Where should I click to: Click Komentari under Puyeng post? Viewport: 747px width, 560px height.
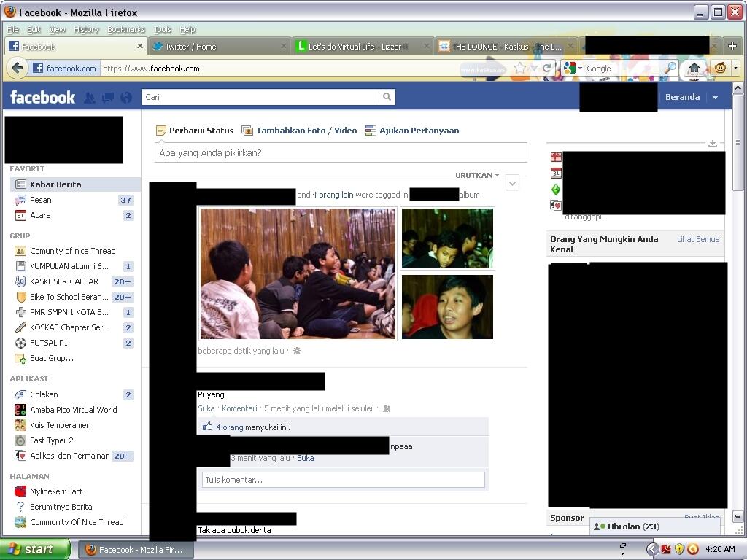(239, 408)
